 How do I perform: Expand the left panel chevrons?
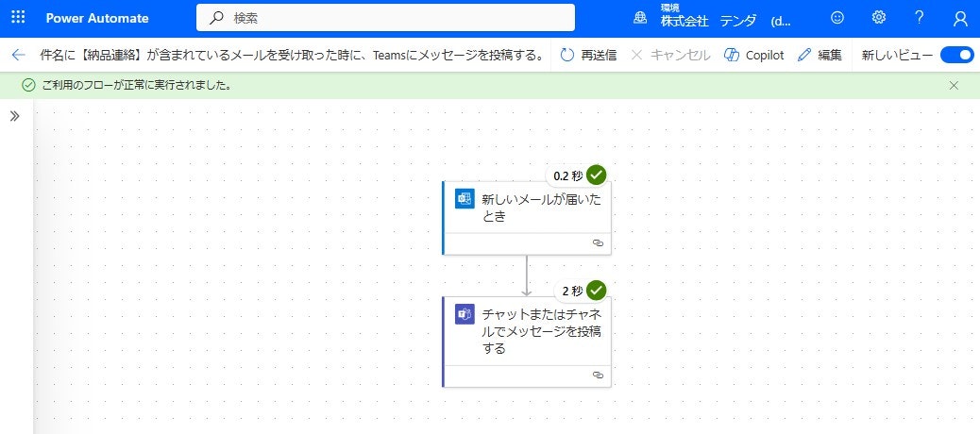click(14, 116)
